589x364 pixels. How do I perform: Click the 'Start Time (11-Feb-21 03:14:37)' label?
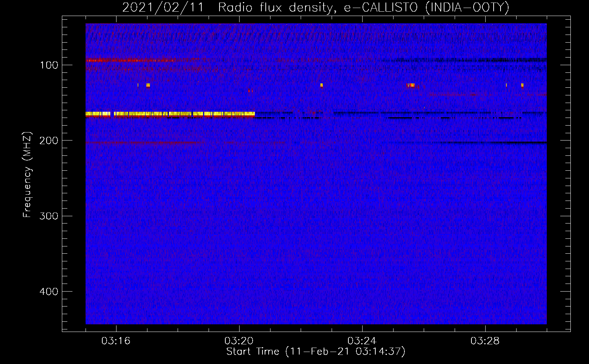point(316,352)
